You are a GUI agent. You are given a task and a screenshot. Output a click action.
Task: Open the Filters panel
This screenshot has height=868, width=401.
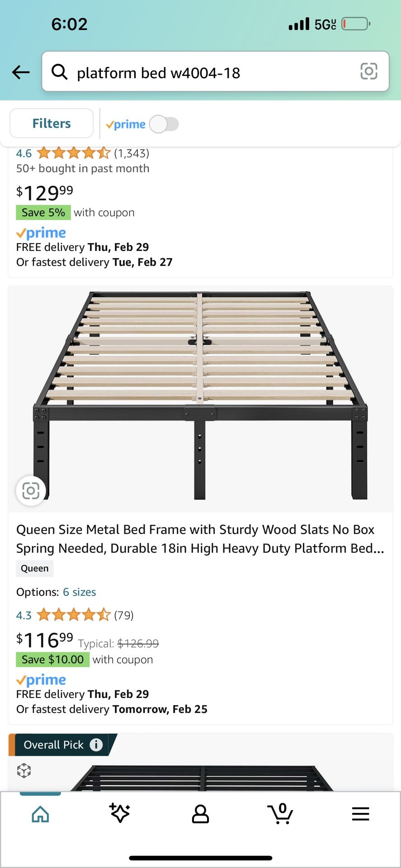[52, 123]
